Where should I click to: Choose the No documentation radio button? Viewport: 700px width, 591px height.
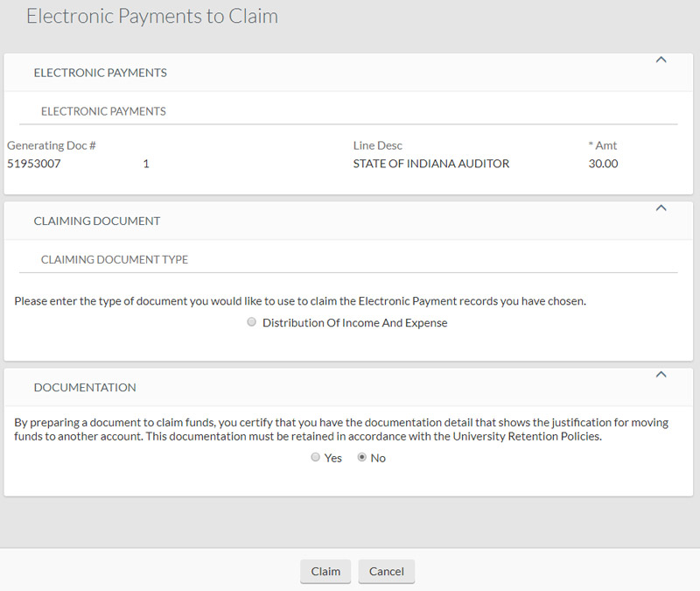361,458
